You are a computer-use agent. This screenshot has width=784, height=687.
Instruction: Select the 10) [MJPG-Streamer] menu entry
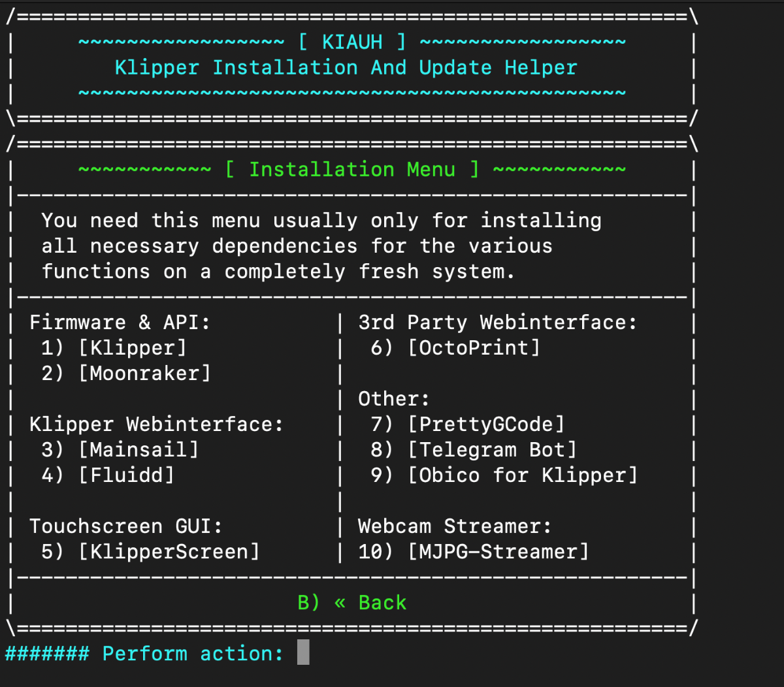click(474, 552)
